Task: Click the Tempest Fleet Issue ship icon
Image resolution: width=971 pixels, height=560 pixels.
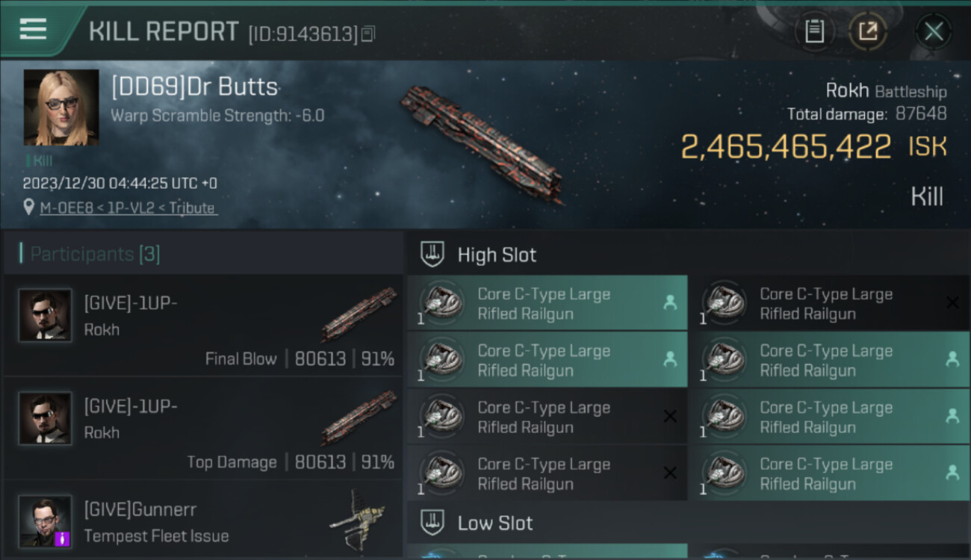Action: point(357,519)
